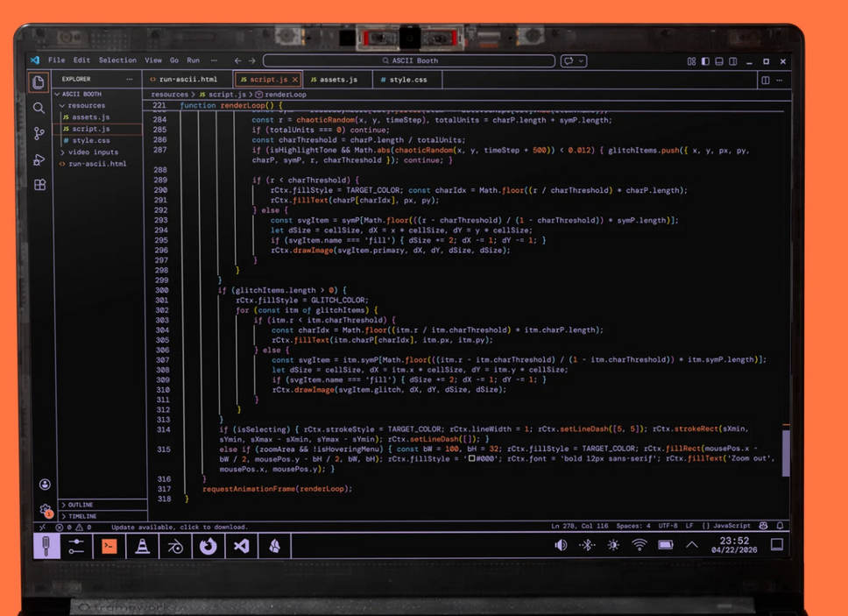The image size is (848, 616).
Task: Click the battery tray icon
Action: pyautogui.click(x=666, y=545)
